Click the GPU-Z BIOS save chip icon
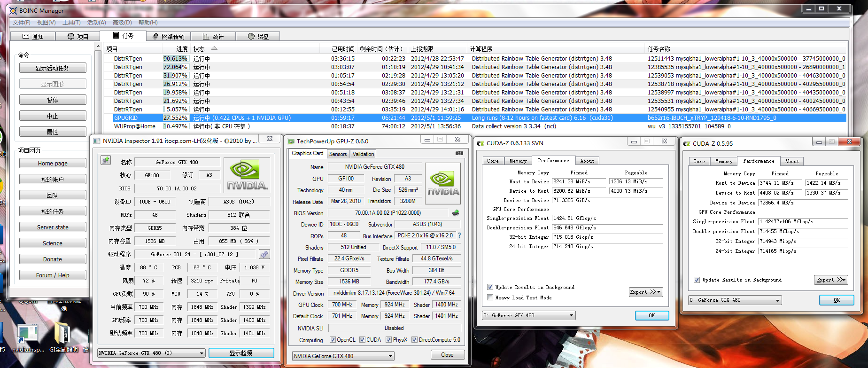 coord(456,213)
